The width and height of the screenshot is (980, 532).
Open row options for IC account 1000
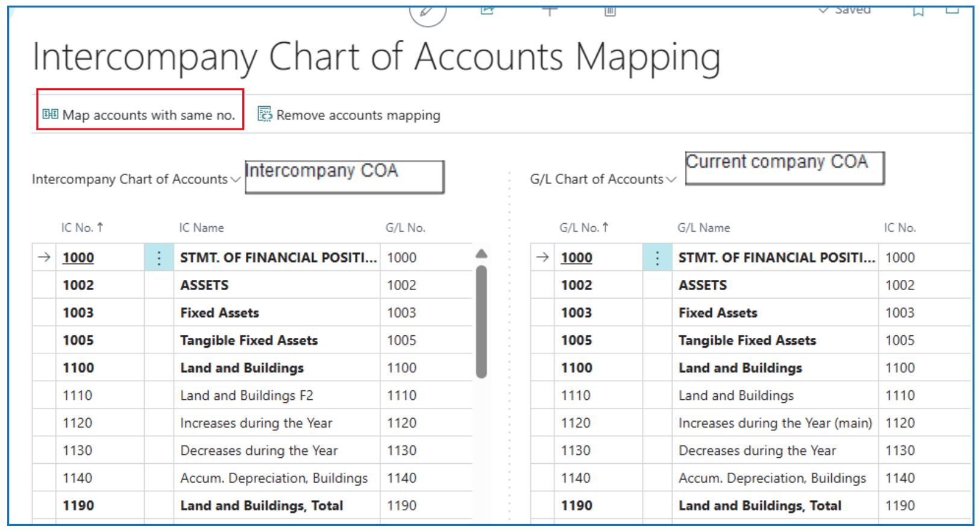159,258
